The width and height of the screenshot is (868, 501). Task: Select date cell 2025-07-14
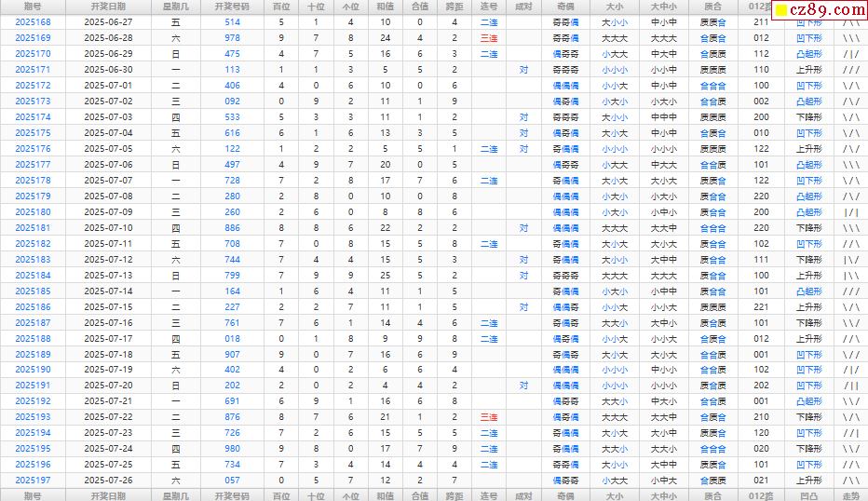(x=108, y=291)
